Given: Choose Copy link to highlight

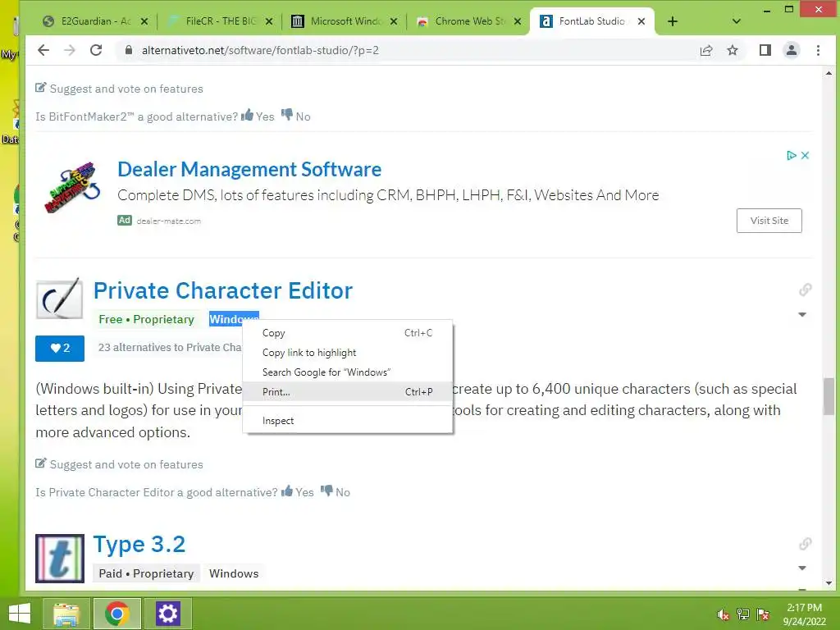Looking at the screenshot, I should point(347,353).
